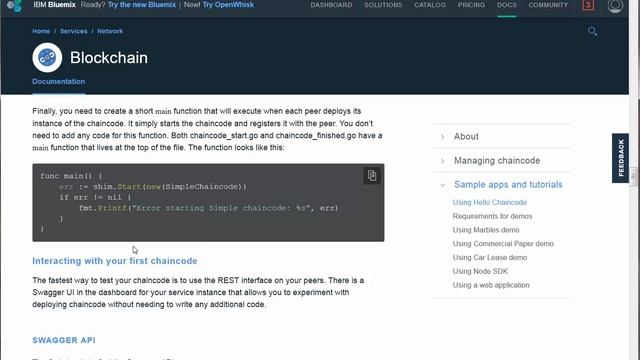Open the Using Node SDK page
The width and height of the screenshot is (640, 360).
coord(480,271)
